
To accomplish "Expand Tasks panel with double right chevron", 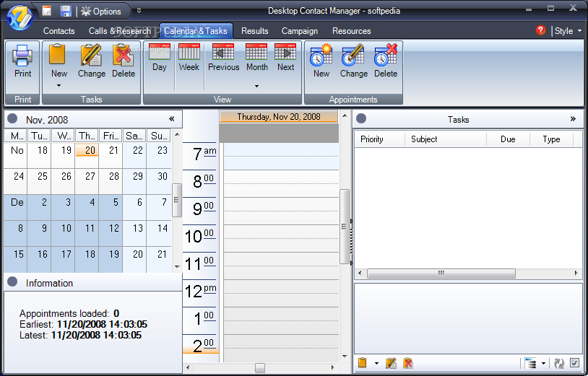I will click(x=573, y=118).
